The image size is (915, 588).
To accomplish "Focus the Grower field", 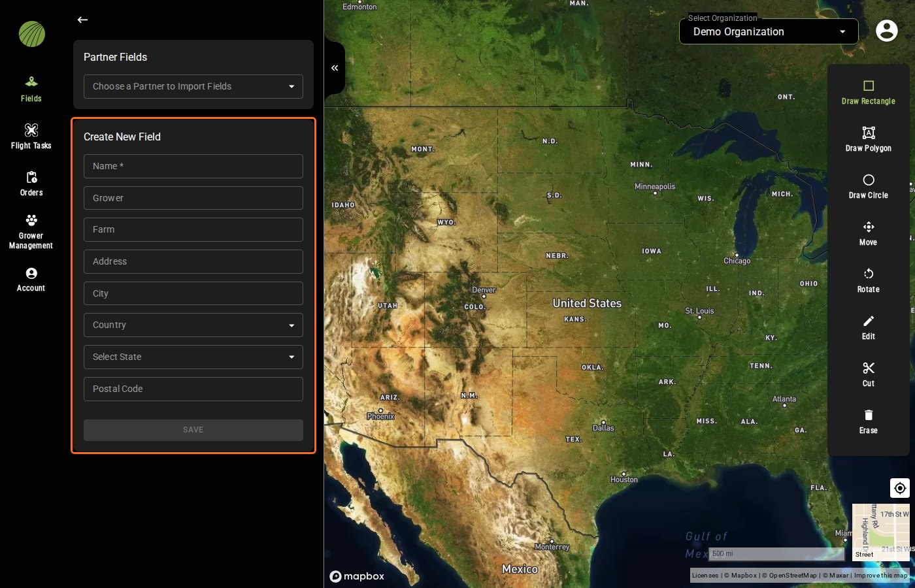I will click(193, 198).
